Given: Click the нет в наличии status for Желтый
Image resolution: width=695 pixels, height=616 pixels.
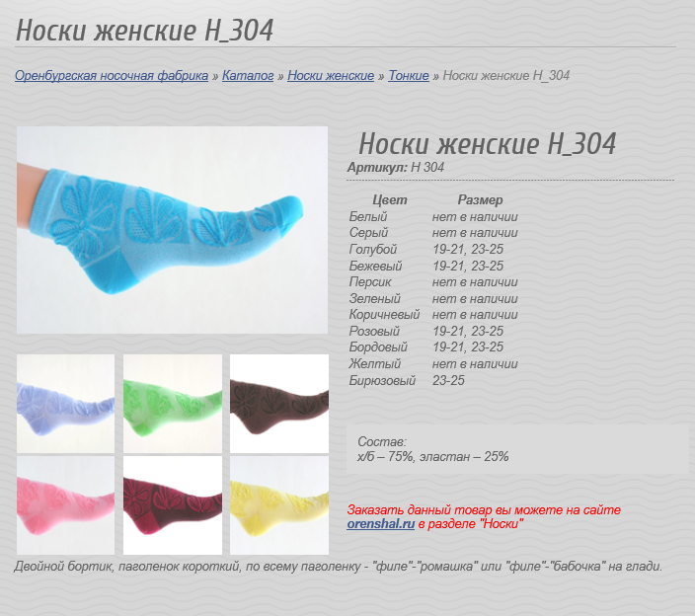Looking at the screenshot, I should 475,363.
